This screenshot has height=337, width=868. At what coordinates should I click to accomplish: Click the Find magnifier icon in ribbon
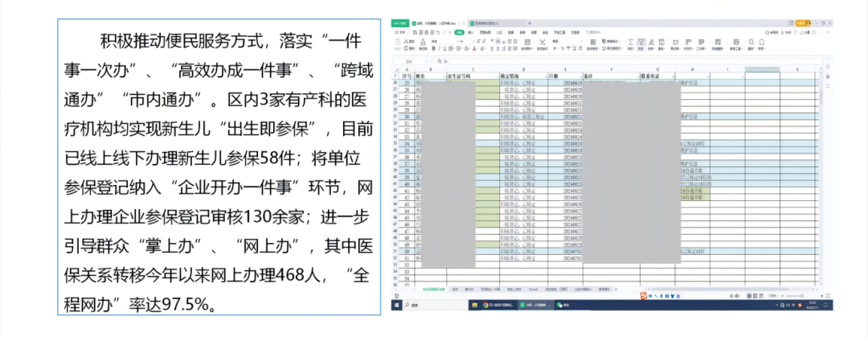(x=749, y=42)
